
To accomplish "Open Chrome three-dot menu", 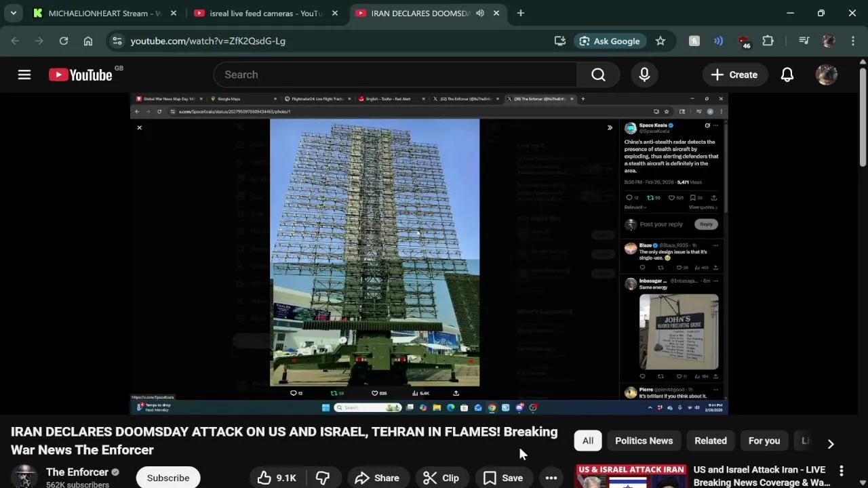I will [852, 41].
